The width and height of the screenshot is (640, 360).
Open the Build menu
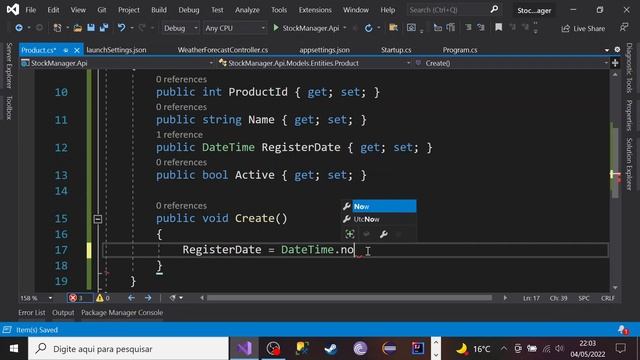click(159, 10)
